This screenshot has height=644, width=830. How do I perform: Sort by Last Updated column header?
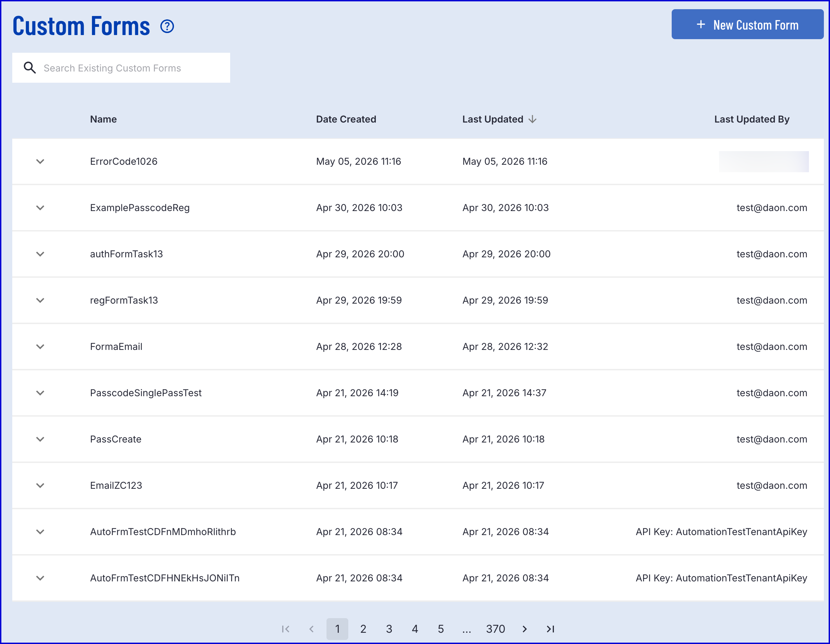pos(493,119)
